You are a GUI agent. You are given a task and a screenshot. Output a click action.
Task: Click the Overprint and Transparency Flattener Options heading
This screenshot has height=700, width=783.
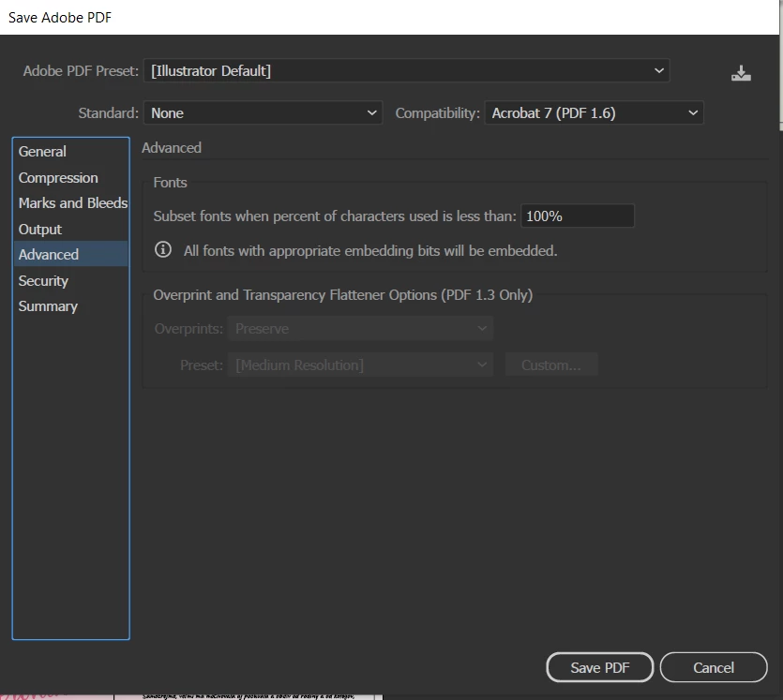[342, 295]
